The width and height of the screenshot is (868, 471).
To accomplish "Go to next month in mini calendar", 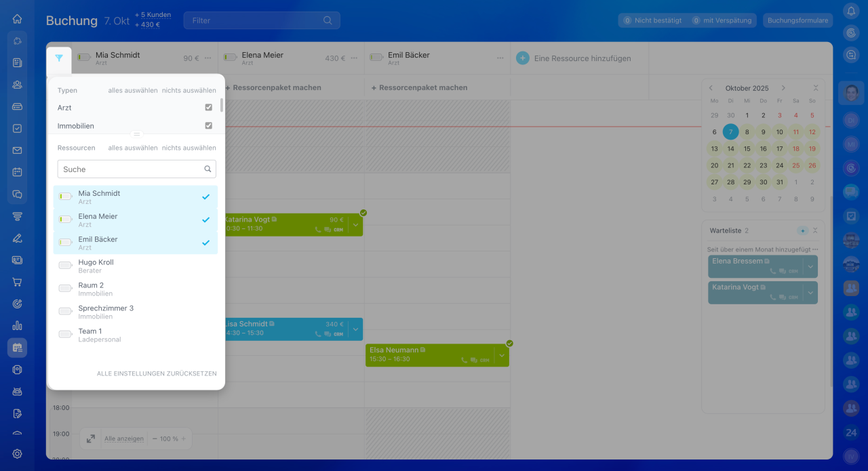I will tap(783, 88).
